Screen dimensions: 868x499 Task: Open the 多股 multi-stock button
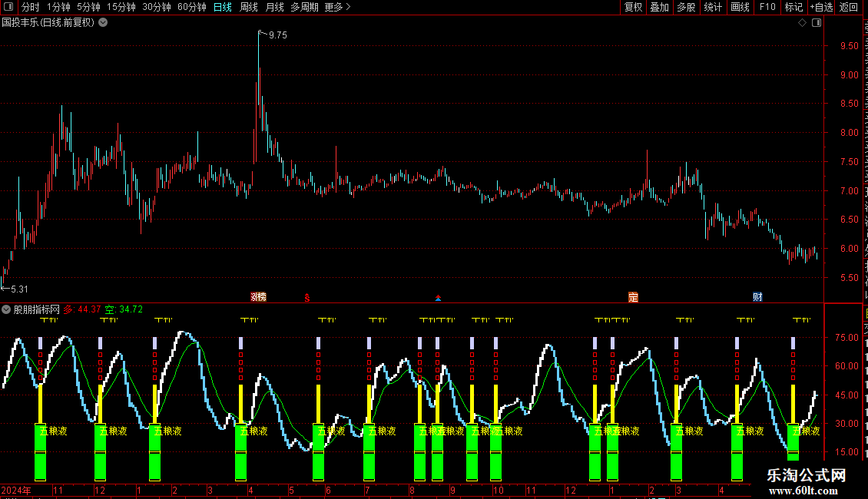click(687, 7)
